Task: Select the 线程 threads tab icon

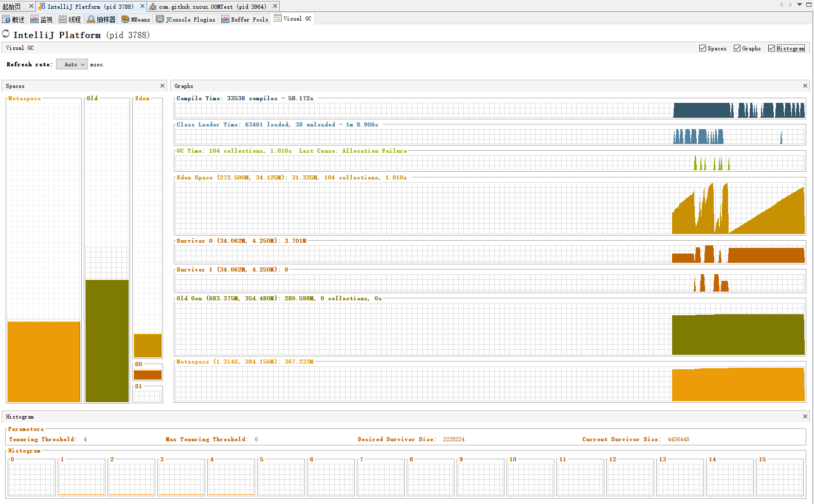Action: 63,20
